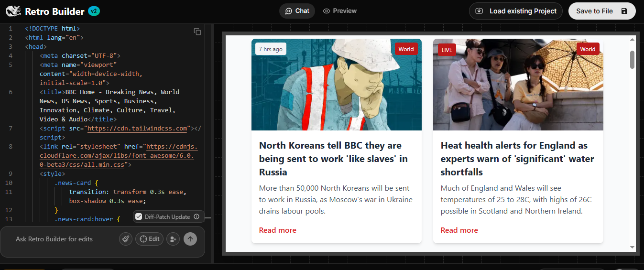The width and height of the screenshot is (644, 270).
Task: Click the paintbrush icon in chat box
Action: 125,239
